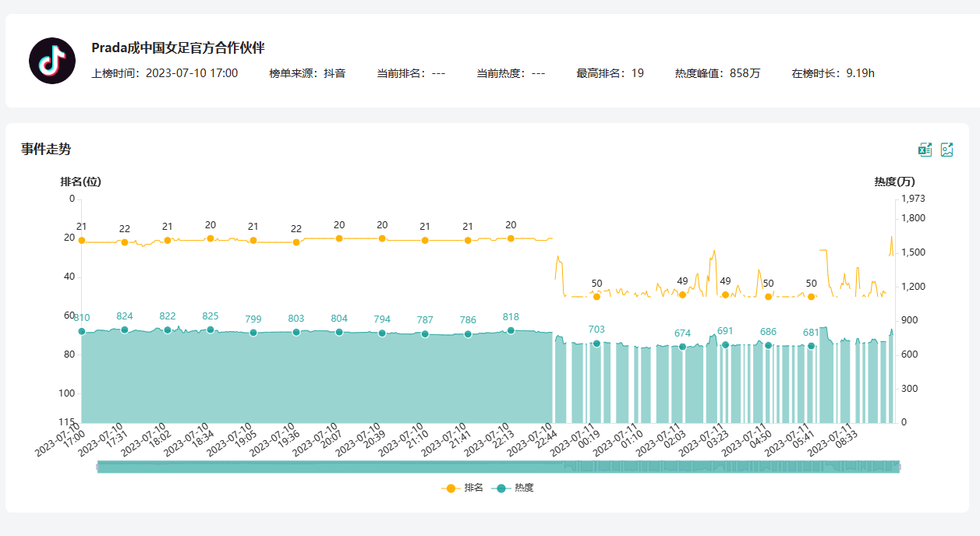
Task: Export the chart as an image
Action: [947, 150]
